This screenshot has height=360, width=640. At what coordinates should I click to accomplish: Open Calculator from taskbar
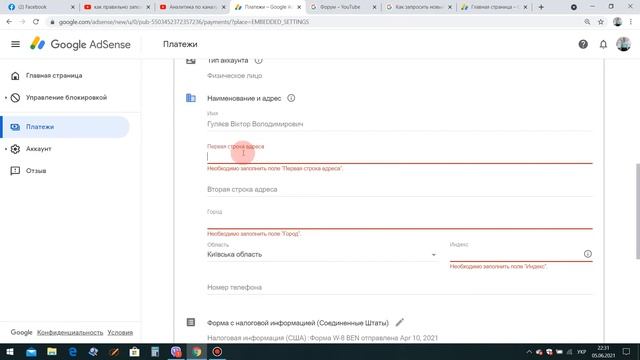click(x=155, y=351)
